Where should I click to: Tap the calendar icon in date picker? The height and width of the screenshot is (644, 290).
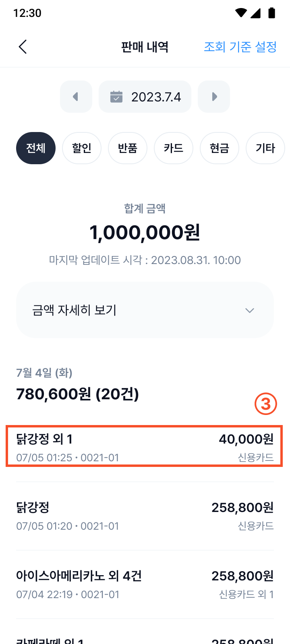[x=116, y=97]
